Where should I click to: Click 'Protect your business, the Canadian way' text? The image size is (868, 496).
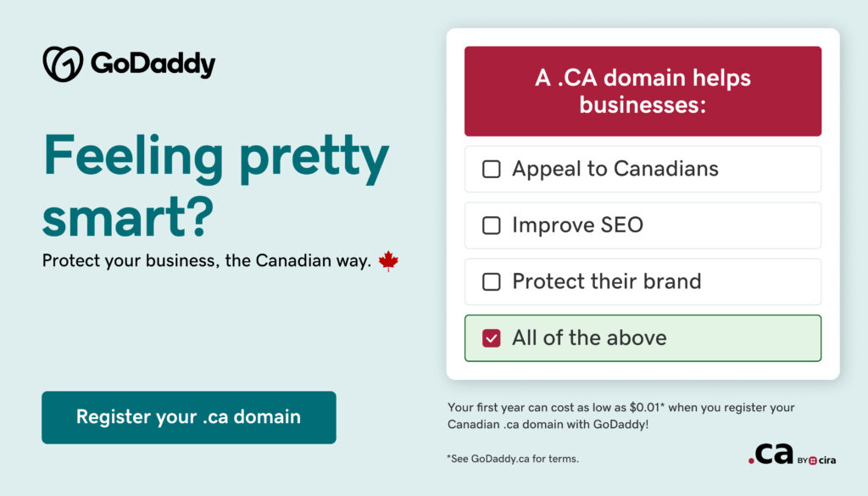click(x=207, y=260)
